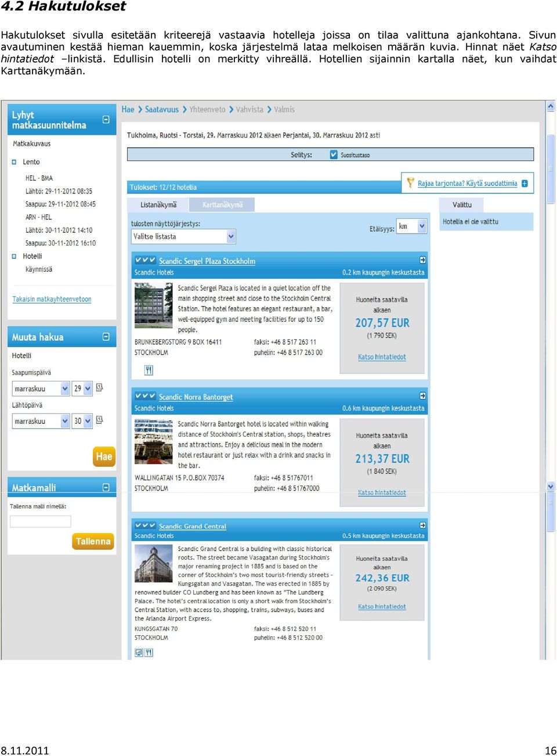Click the scrollbar up arrow

551,106
